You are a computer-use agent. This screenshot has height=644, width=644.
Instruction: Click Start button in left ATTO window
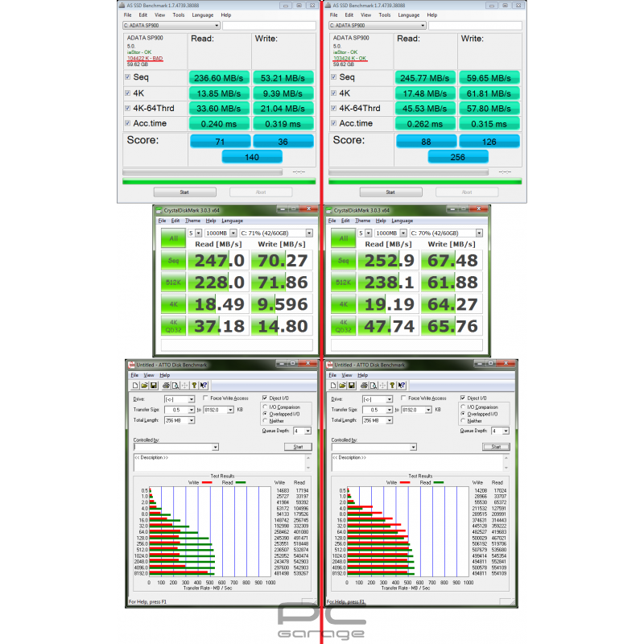(x=298, y=447)
